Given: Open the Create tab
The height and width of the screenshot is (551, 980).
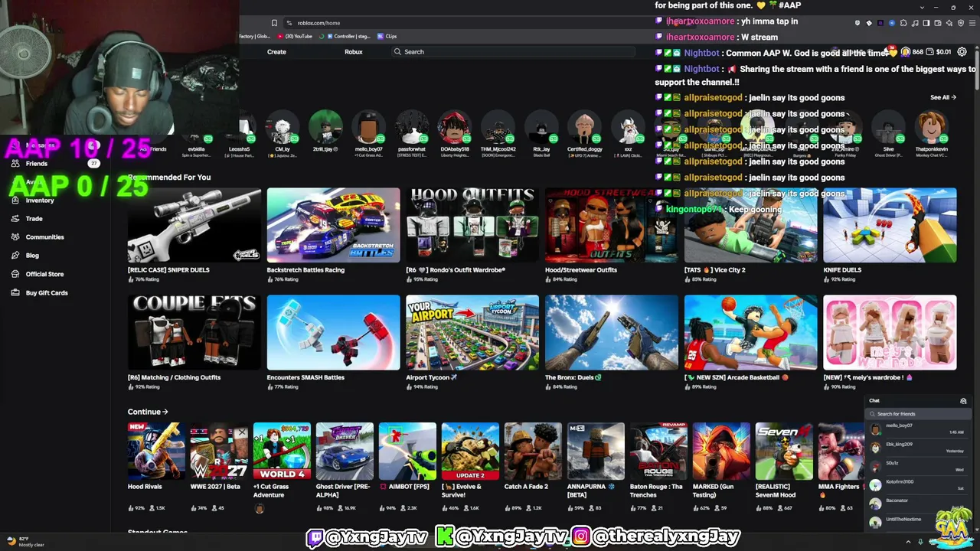Looking at the screenshot, I should [x=276, y=52].
